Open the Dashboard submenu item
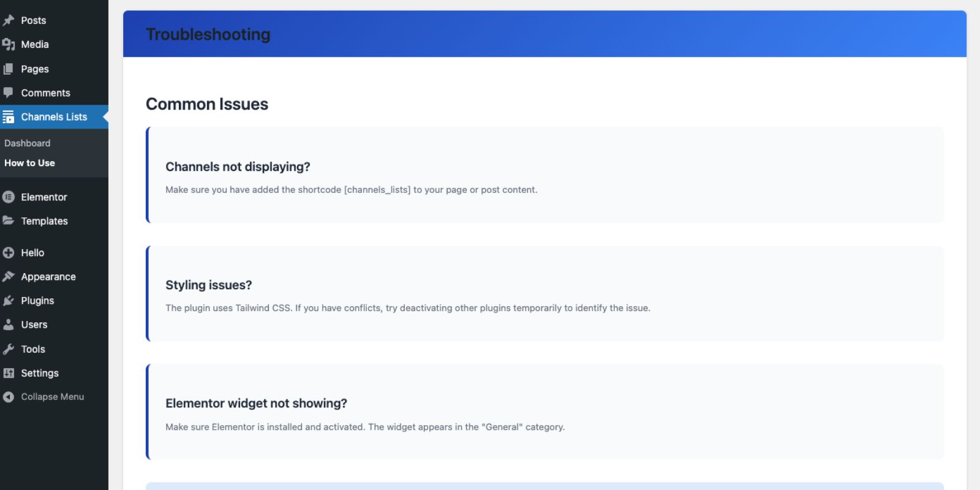Screen dimensions: 980x490 (28, 143)
